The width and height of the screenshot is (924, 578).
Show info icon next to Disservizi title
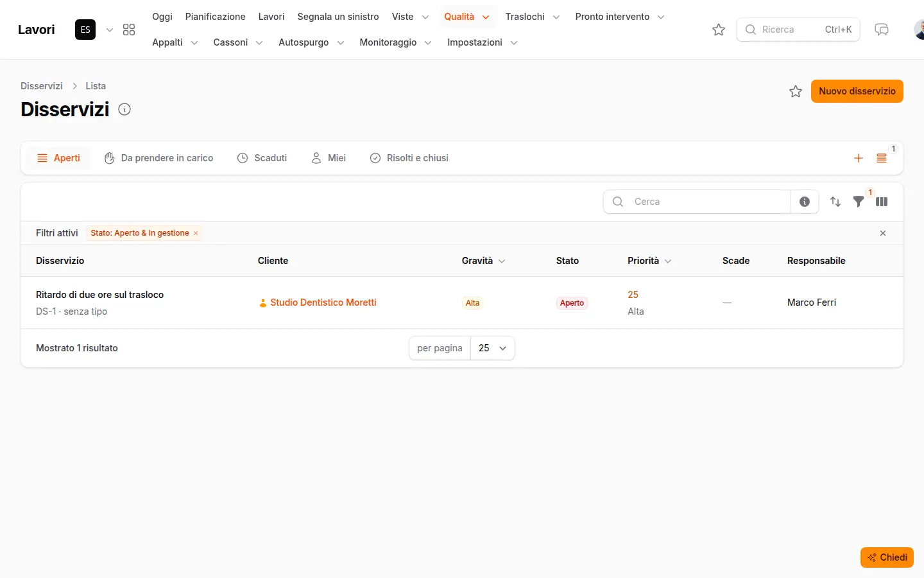(125, 109)
